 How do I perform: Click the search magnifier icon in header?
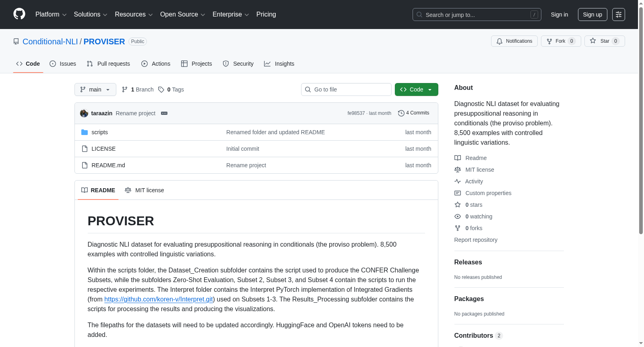pyautogui.click(x=419, y=15)
